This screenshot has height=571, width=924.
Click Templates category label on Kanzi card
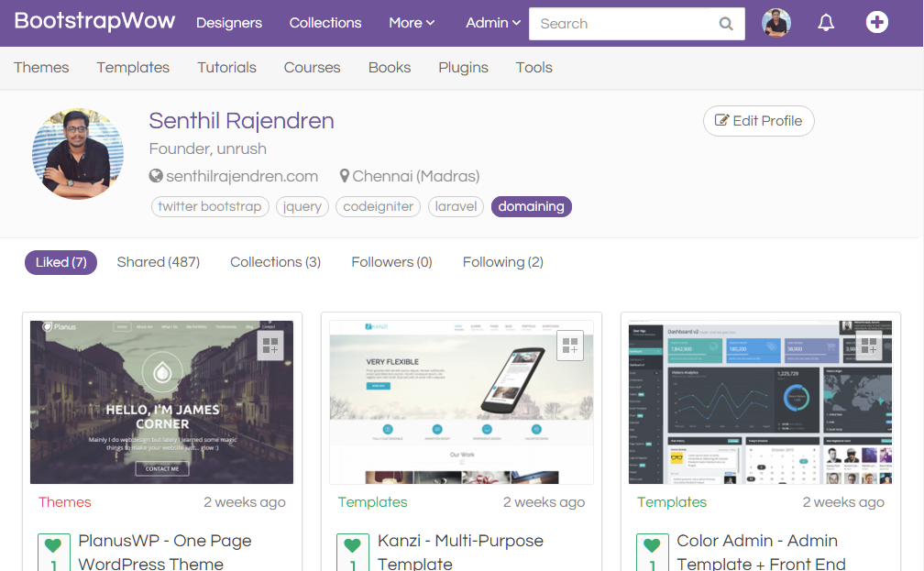(372, 502)
